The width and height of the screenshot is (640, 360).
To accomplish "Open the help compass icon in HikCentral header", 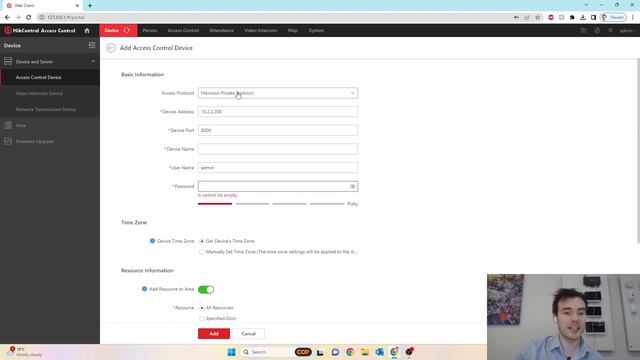I will [597, 31].
